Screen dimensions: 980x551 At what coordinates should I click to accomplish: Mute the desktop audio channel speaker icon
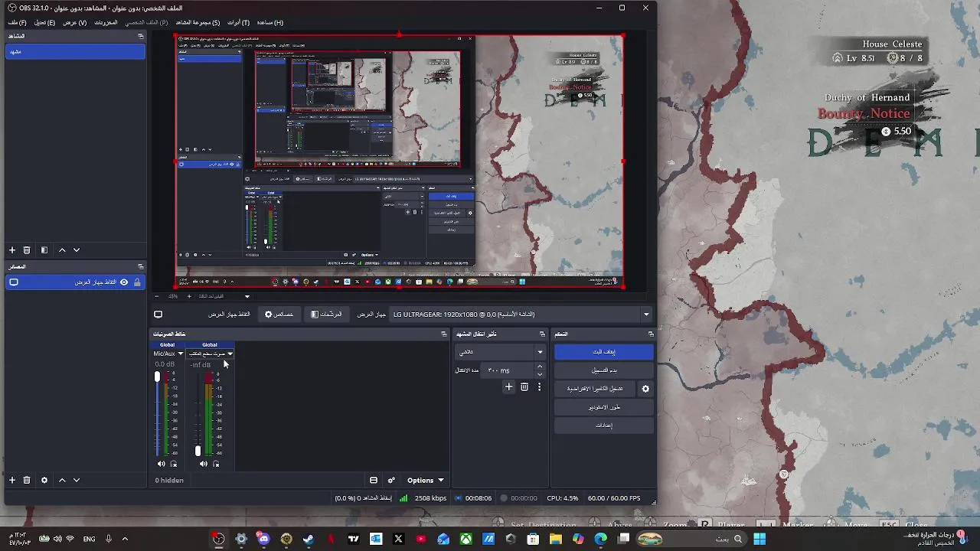[x=203, y=464]
